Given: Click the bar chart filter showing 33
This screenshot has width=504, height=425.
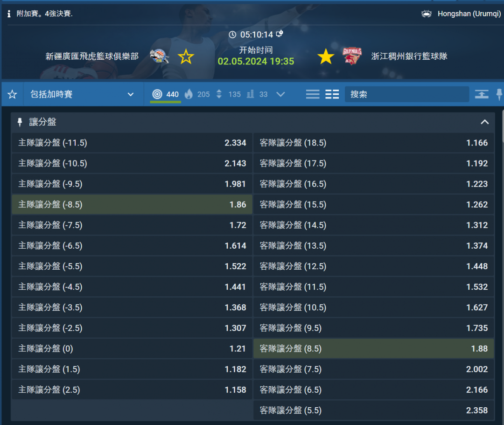Looking at the screenshot, I should point(257,94).
